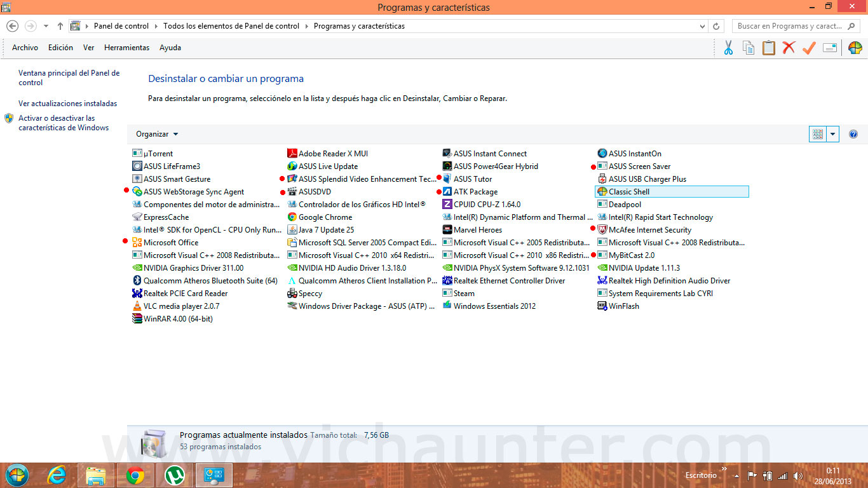
Task: Click the Copy toolbar icon
Action: [749, 48]
